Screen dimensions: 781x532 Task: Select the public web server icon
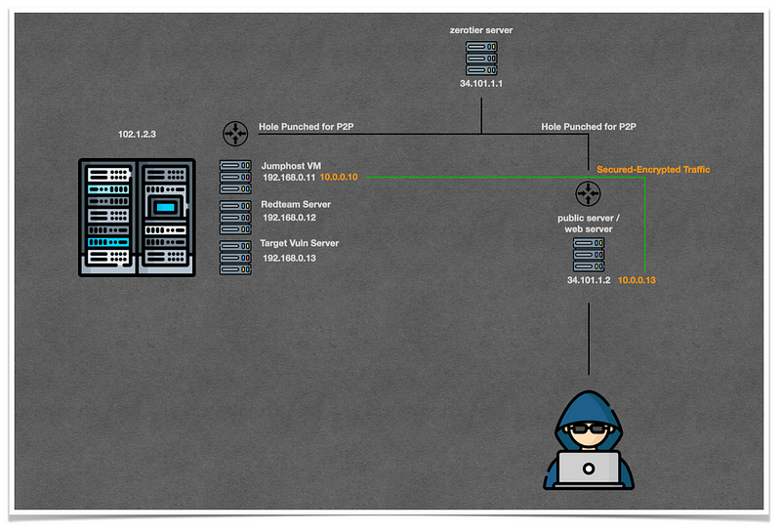(x=589, y=255)
